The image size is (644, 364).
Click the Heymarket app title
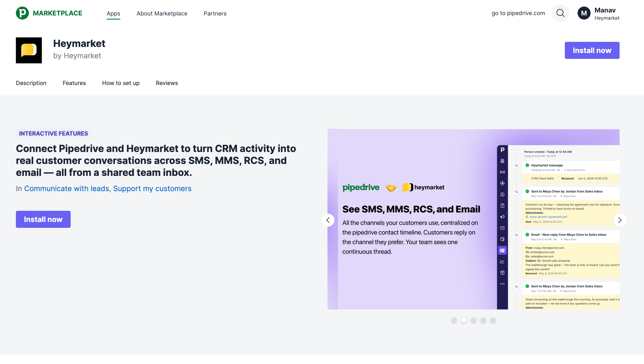click(79, 43)
